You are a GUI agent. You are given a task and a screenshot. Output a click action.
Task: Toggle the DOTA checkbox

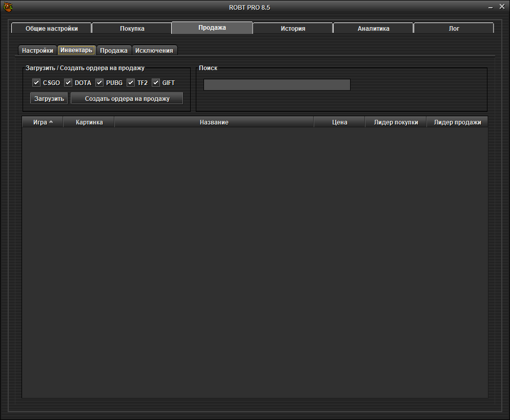tap(68, 82)
